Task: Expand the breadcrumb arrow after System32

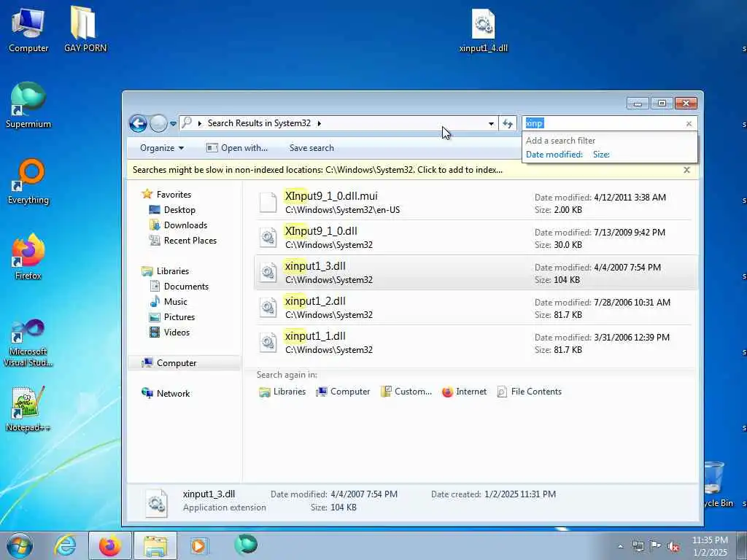Action: coord(320,124)
